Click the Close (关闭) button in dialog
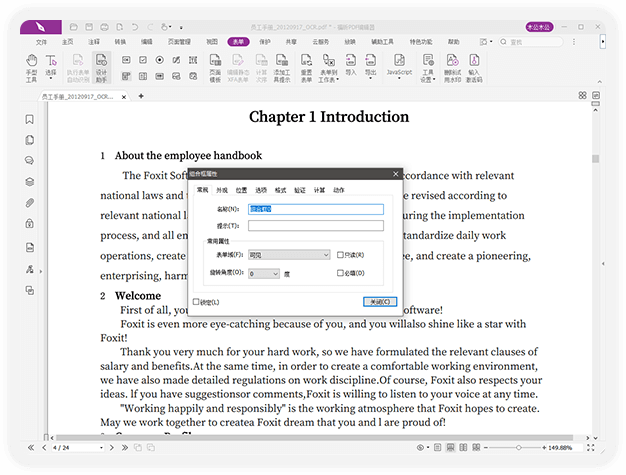The width and height of the screenshot is (626, 475). 380,302
